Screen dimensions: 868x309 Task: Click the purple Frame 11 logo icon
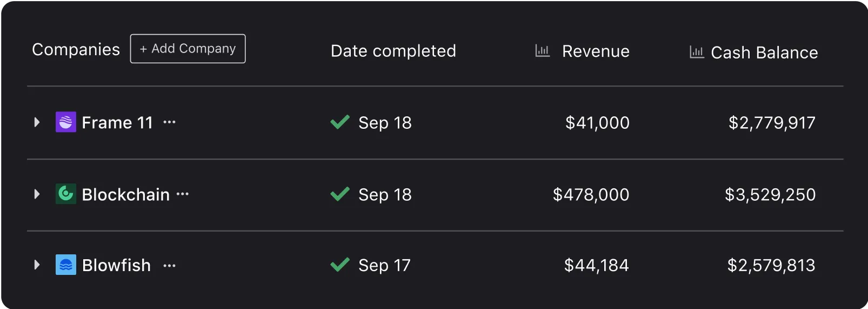(66, 122)
